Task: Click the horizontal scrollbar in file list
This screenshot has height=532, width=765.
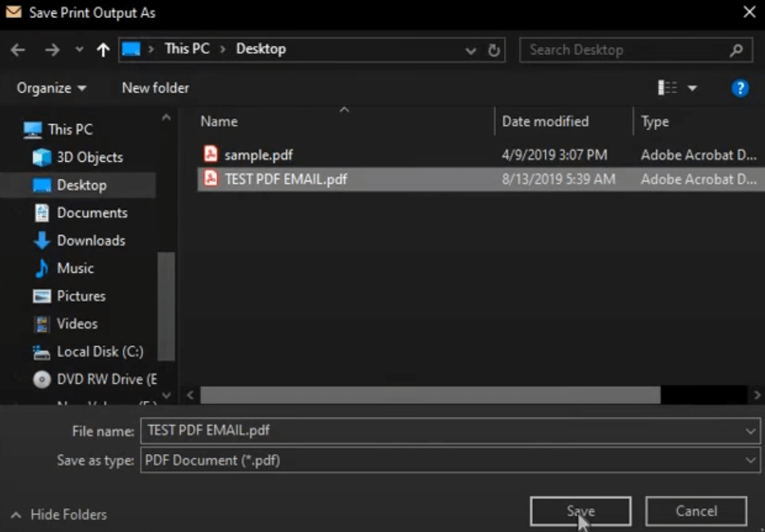Action: point(429,396)
